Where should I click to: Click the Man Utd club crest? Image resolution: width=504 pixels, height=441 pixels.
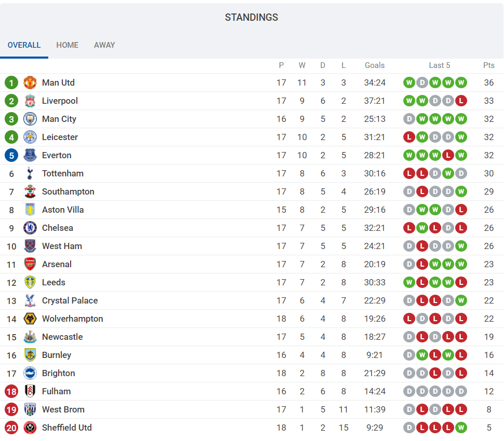(x=30, y=82)
